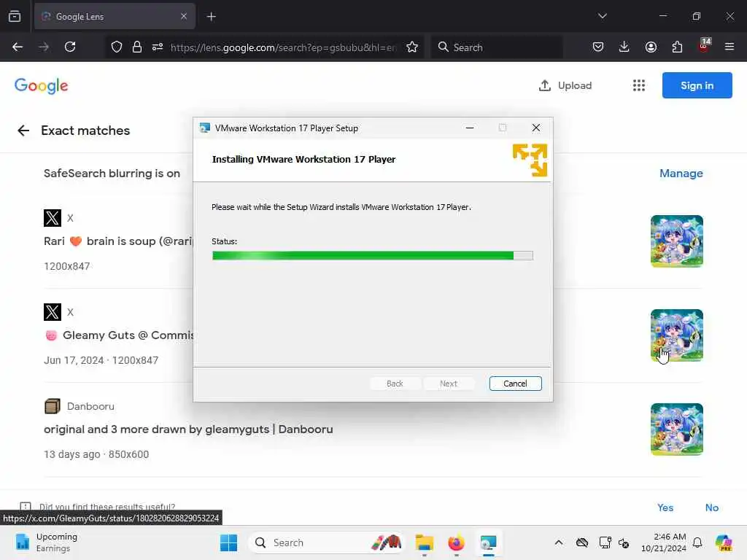Click the Firefox Search box
Image resolution: width=747 pixels, height=560 pixels.
point(497,47)
